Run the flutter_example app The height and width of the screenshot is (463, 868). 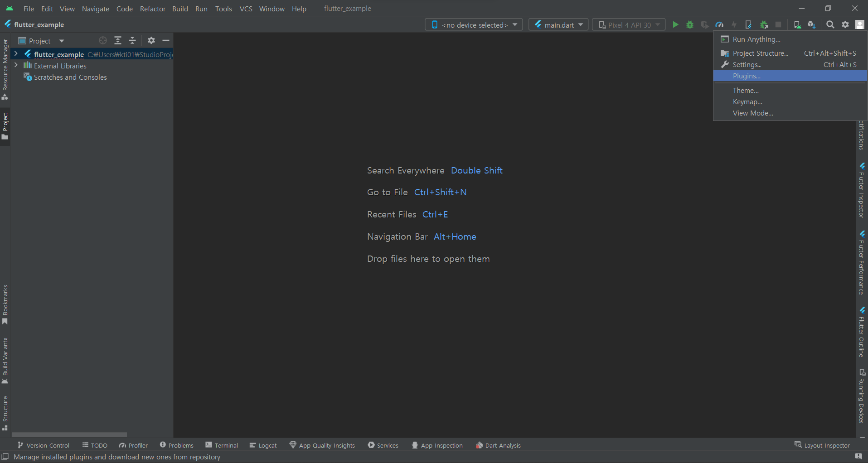(676, 24)
